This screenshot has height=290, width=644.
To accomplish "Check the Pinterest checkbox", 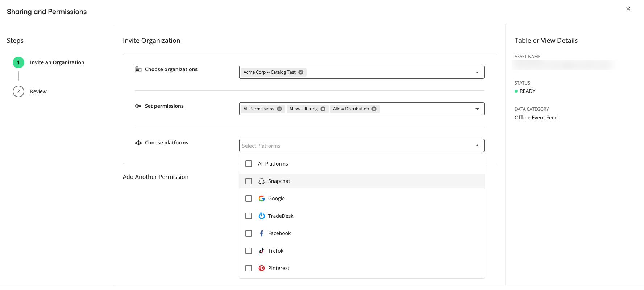I will click(249, 268).
